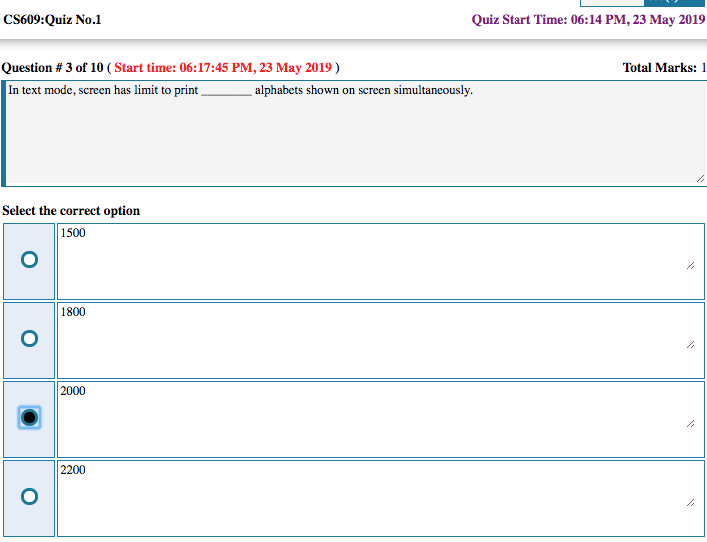Viewport: 707px width, 542px height.
Task: Choose the 1800 option radio button
Action: 29,339
